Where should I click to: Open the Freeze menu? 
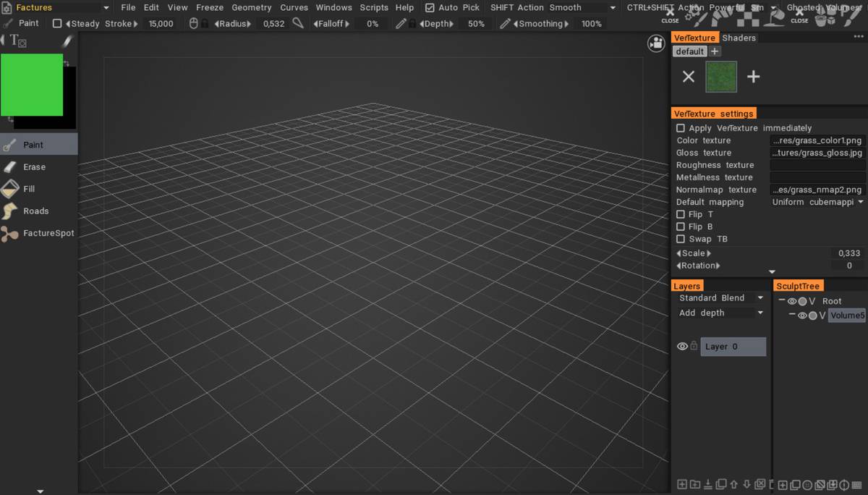point(210,7)
